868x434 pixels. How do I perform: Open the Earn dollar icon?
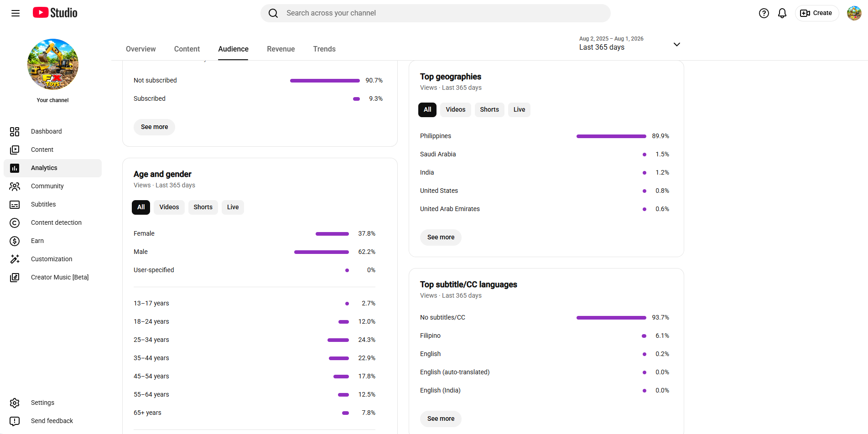(15, 241)
